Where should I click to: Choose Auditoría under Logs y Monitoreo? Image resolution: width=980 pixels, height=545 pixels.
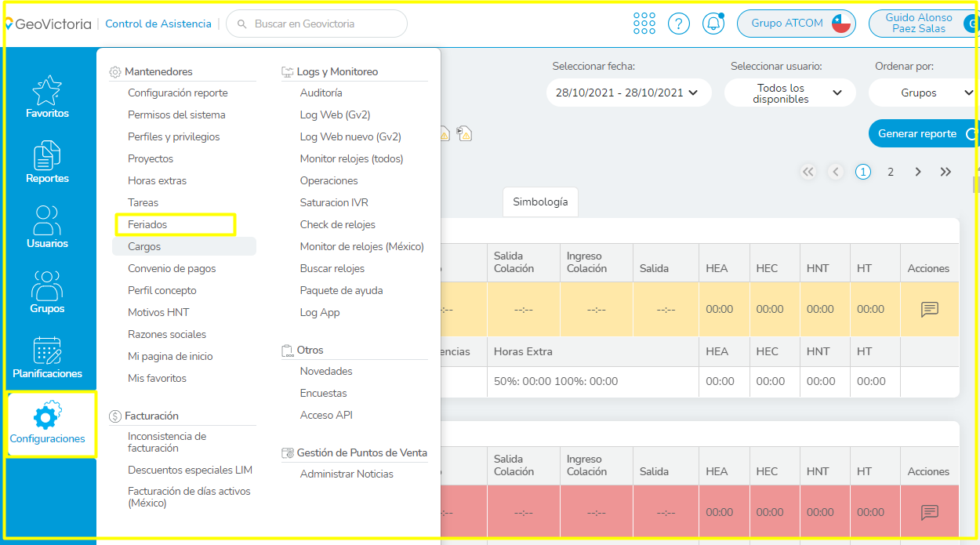pyautogui.click(x=321, y=93)
